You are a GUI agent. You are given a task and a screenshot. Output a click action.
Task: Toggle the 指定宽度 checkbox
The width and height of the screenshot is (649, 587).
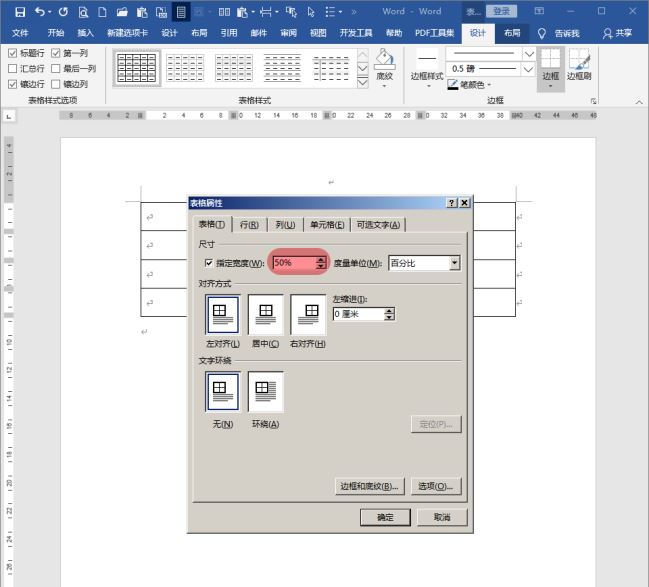pos(208,263)
